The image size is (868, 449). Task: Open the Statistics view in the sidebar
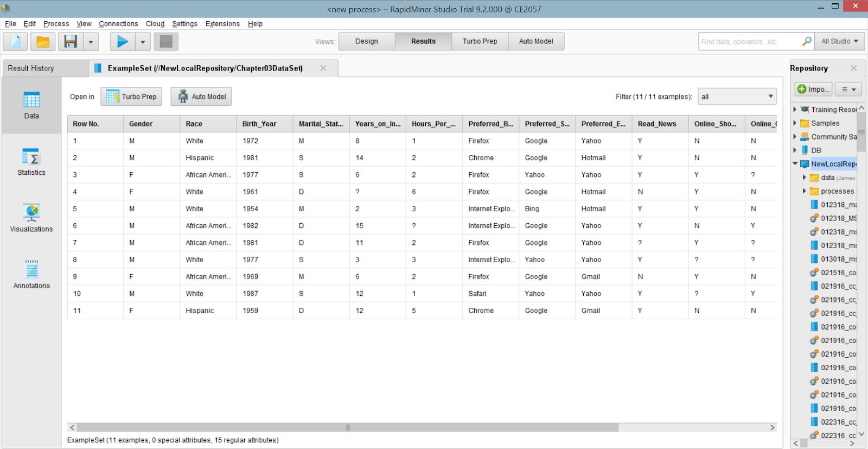(x=31, y=162)
